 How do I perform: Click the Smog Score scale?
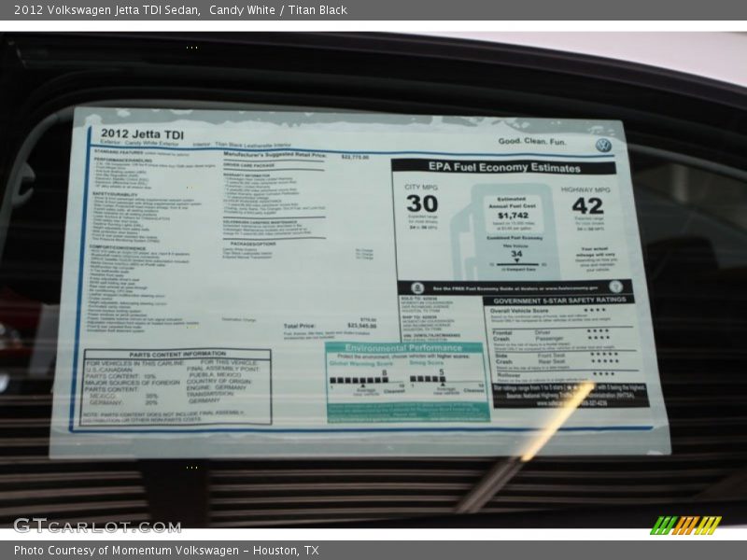click(440, 380)
